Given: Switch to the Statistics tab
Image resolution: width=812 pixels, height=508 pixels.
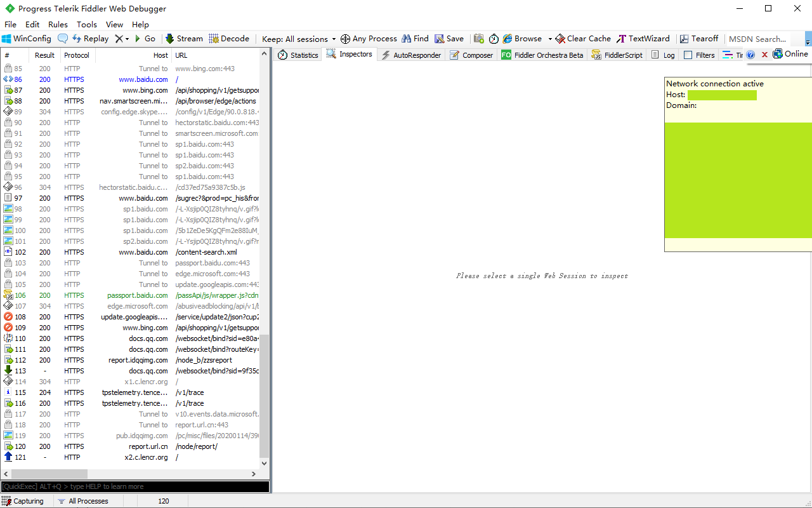Looking at the screenshot, I should [x=298, y=55].
